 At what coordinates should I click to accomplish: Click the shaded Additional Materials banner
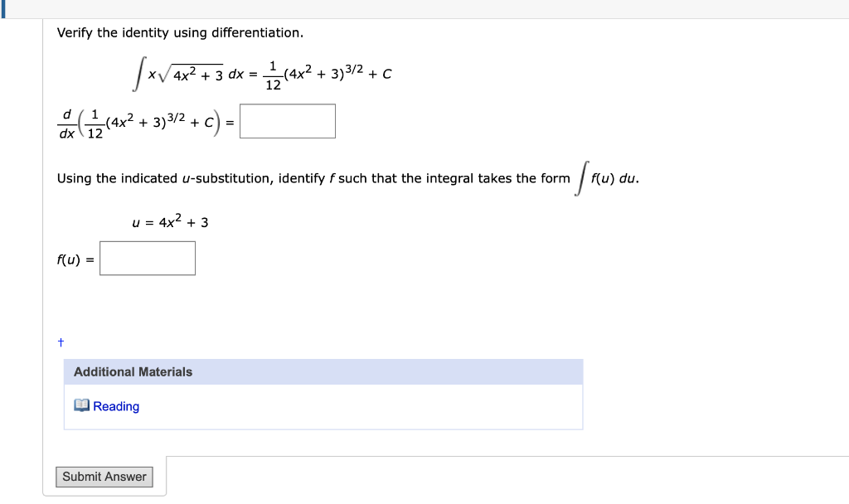tap(323, 371)
